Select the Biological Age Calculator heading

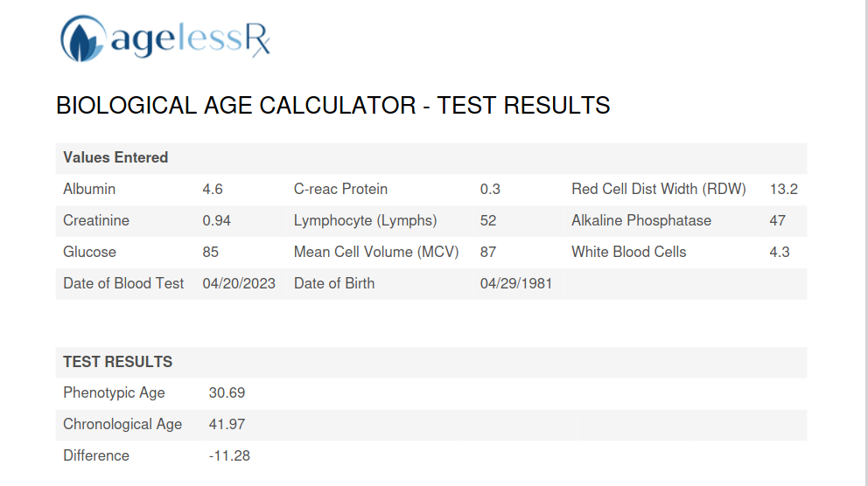pyautogui.click(x=332, y=106)
